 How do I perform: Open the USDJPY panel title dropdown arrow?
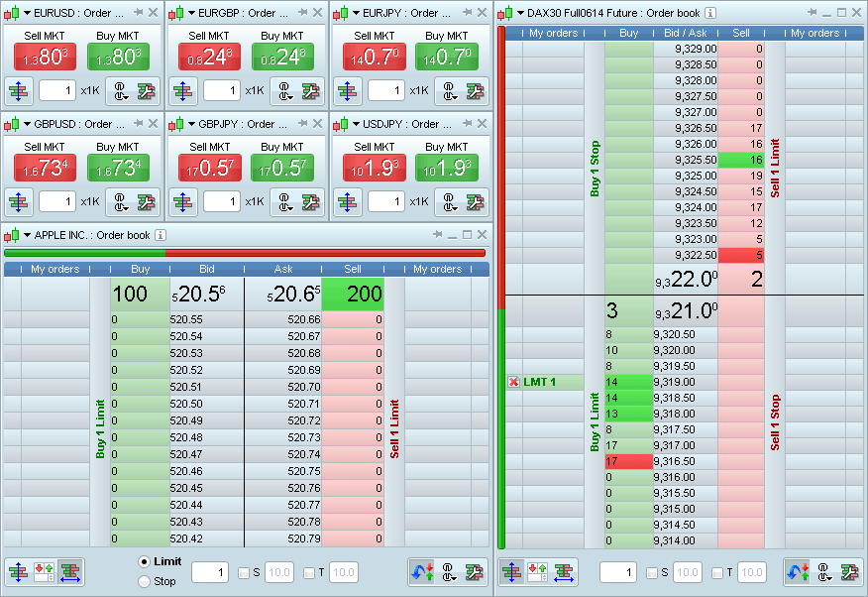(x=356, y=125)
